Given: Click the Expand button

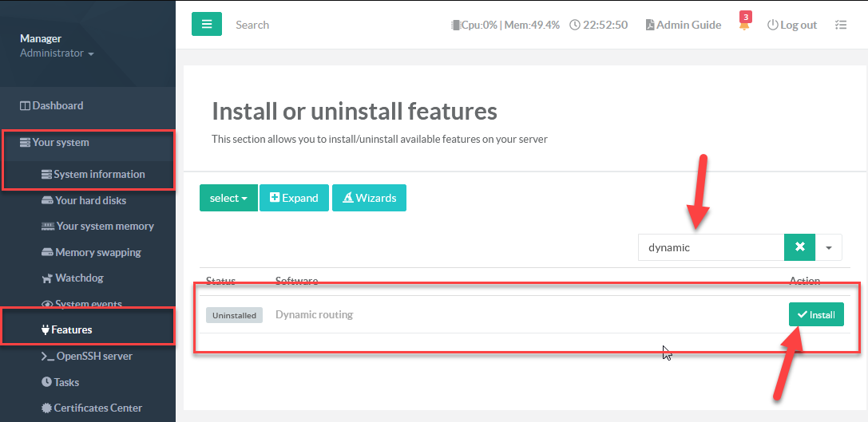Looking at the screenshot, I should coord(294,198).
